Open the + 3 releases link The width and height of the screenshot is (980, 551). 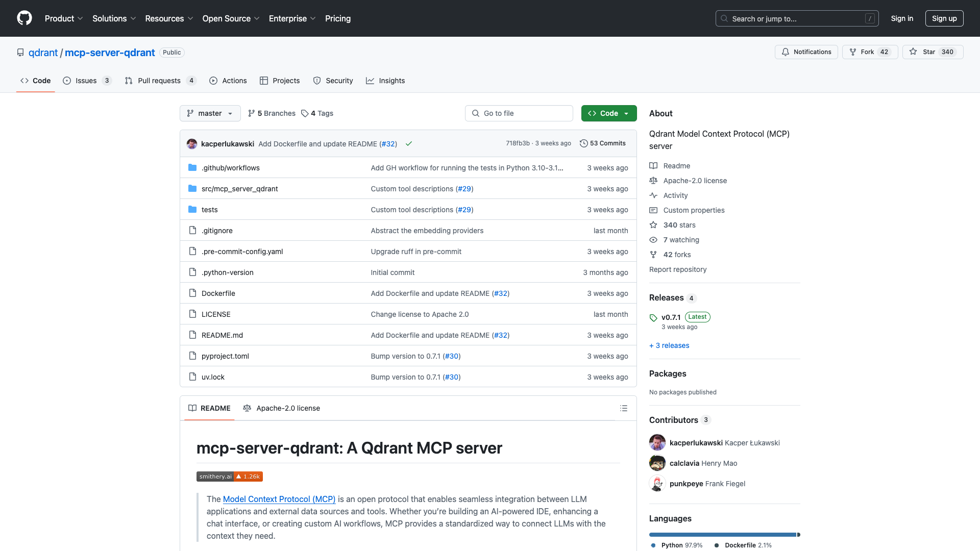point(669,345)
